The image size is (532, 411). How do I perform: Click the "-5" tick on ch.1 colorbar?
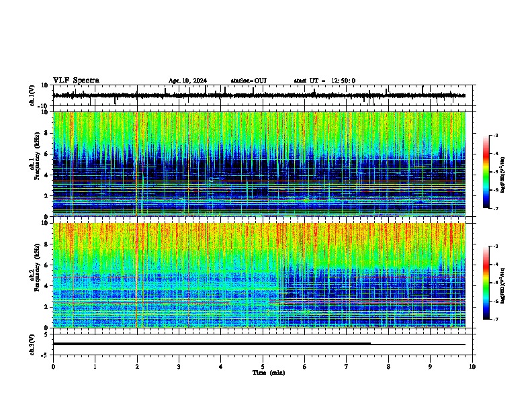(495, 172)
